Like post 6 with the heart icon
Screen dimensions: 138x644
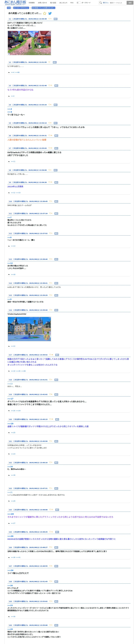[x=49, y=135]
